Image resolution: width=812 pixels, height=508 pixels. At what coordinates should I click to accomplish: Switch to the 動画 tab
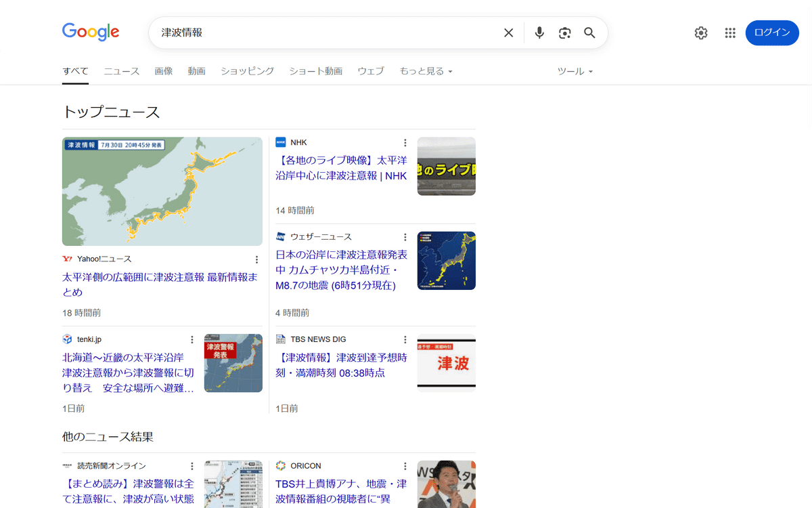tap(197, 71)
